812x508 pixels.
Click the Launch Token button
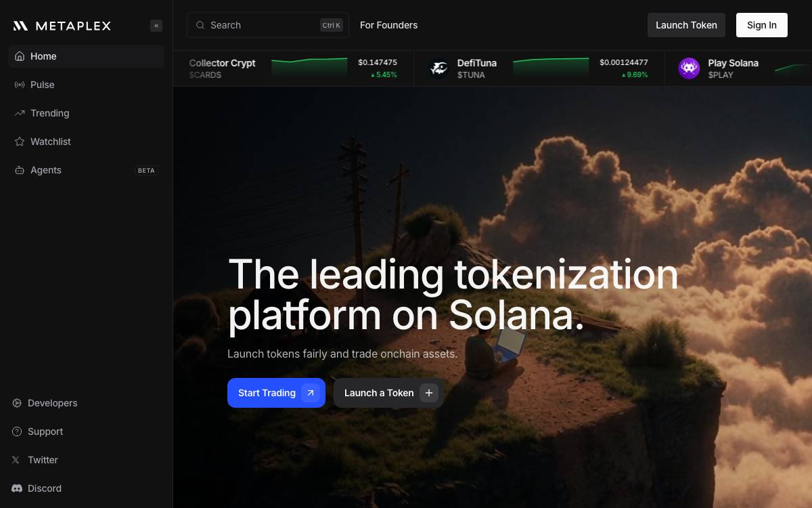(686, 25)
